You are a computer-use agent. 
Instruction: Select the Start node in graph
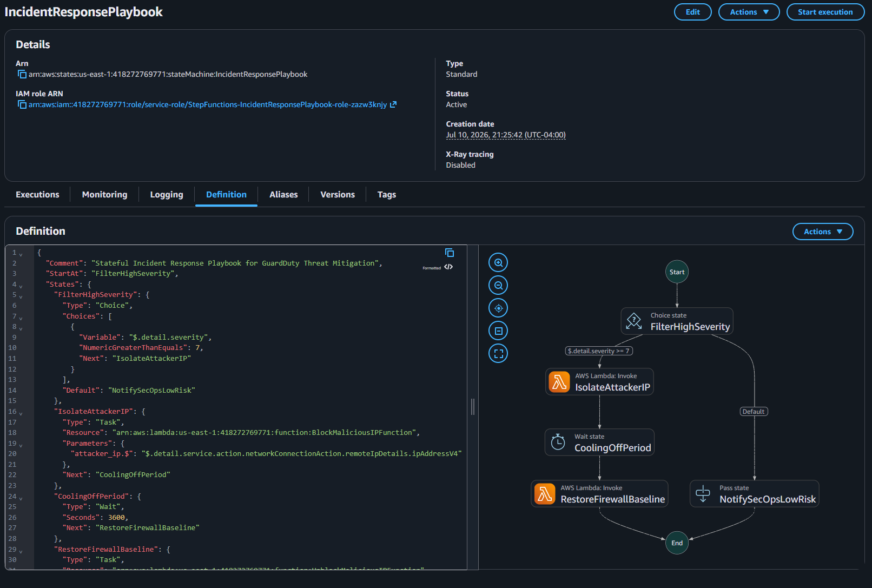(677, 272)
